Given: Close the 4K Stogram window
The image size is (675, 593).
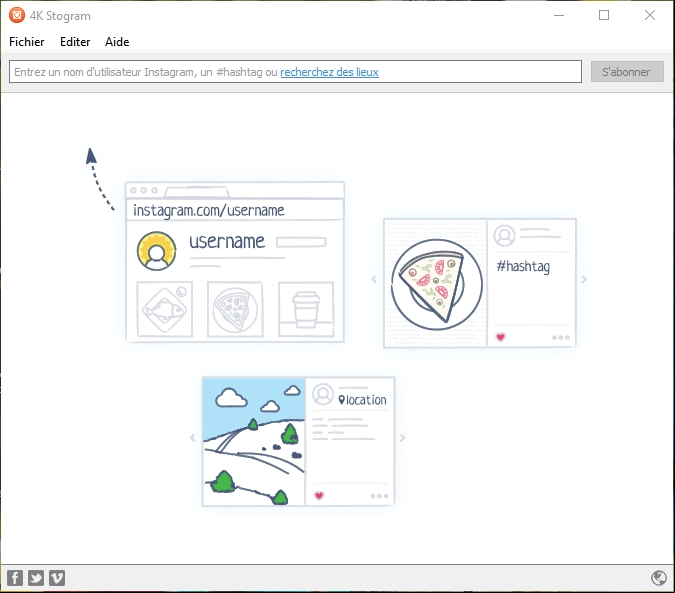Looking at the screenshot, I should click(650, 15).
